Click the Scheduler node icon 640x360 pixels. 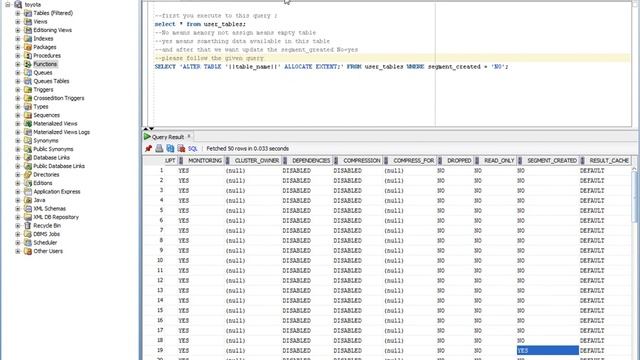28,242
